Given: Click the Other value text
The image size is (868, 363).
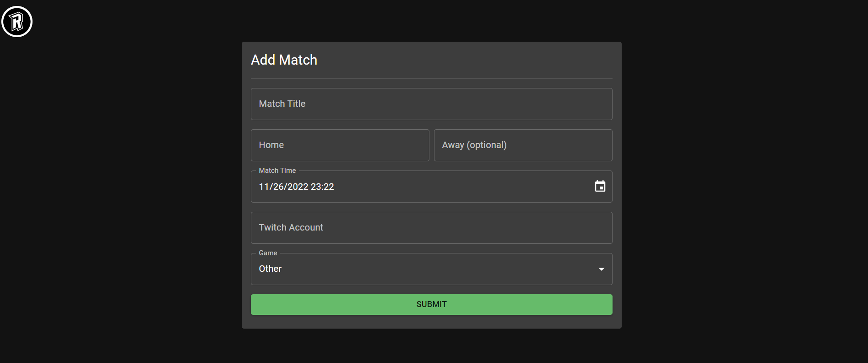Looking at the screenshot, I should pyautogui.click(x=270, y=269).
